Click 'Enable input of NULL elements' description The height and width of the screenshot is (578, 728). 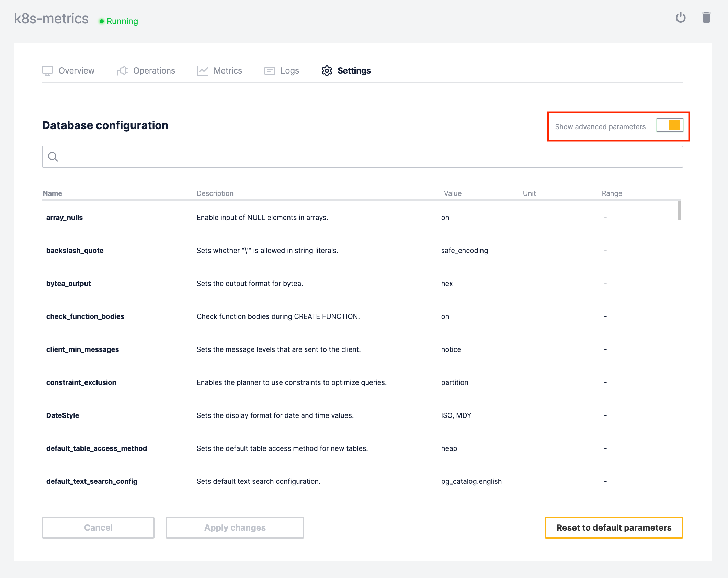tap(262, 218)
